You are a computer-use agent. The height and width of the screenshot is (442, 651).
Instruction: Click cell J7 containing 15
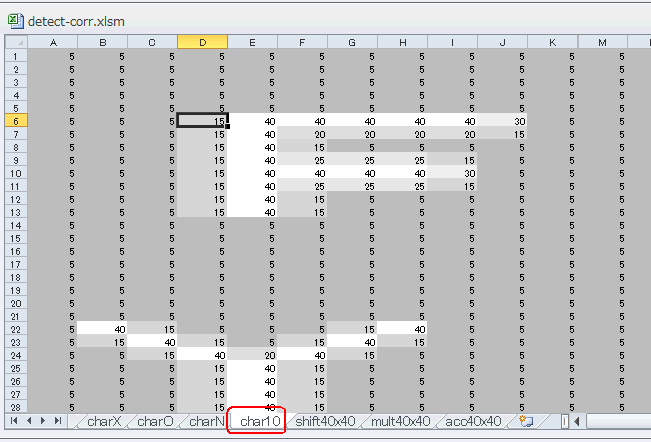pos(502,134)
